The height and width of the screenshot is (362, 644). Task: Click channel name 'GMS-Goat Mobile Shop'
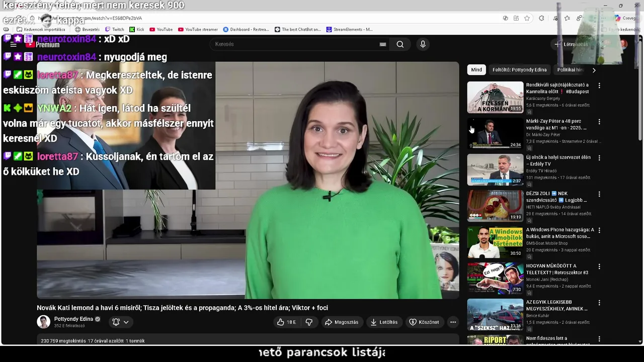click(547, 243)
